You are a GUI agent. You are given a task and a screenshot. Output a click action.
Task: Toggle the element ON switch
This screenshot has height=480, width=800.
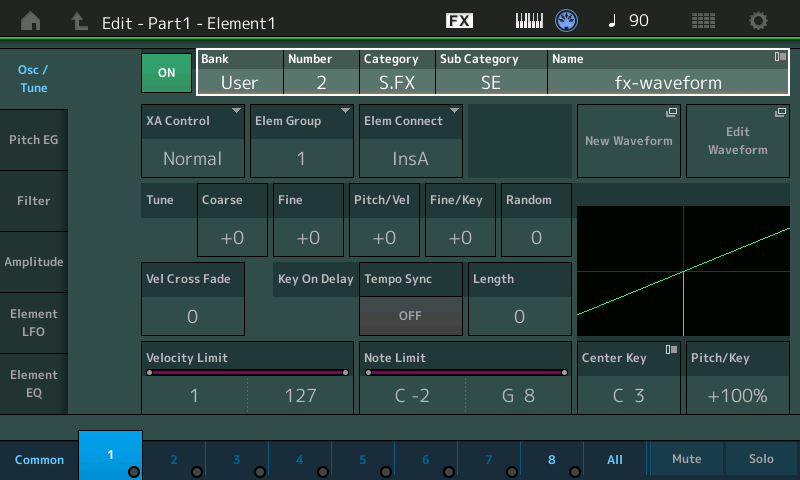coord(166,72)
